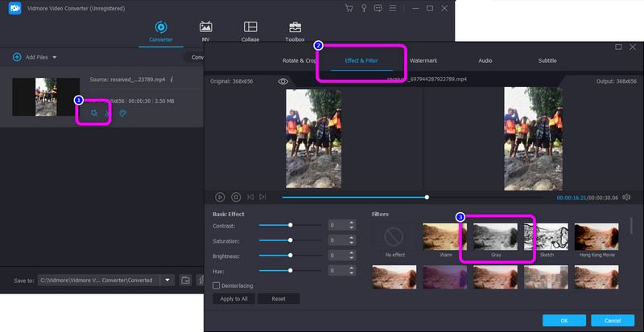Click the edit effects star icon
Viewport: 644px width, 332px height.
coord(94,113)
